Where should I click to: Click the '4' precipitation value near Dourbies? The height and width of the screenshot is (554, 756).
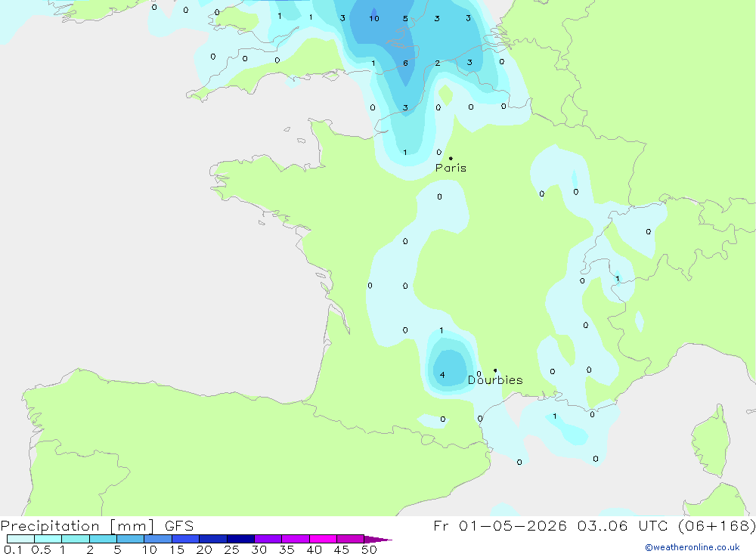442,375
